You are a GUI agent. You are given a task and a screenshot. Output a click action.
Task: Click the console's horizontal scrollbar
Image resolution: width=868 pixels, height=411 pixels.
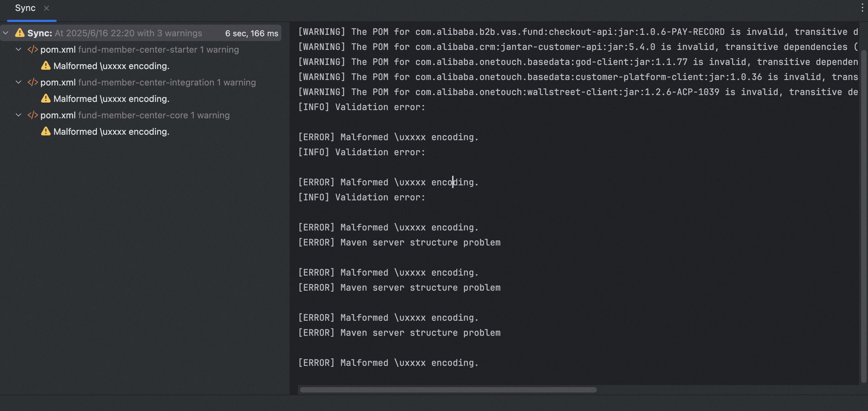point(448,390)
